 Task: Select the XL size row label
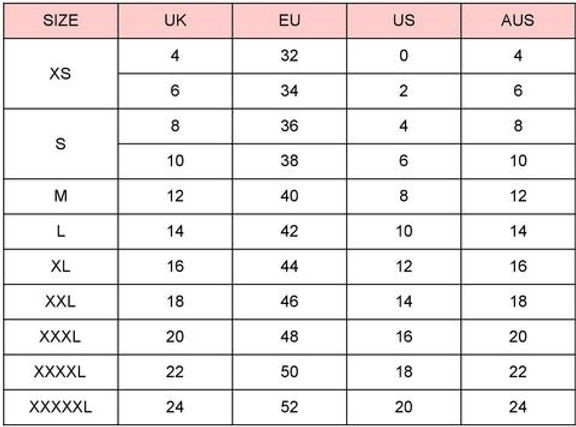pos(61,266)
